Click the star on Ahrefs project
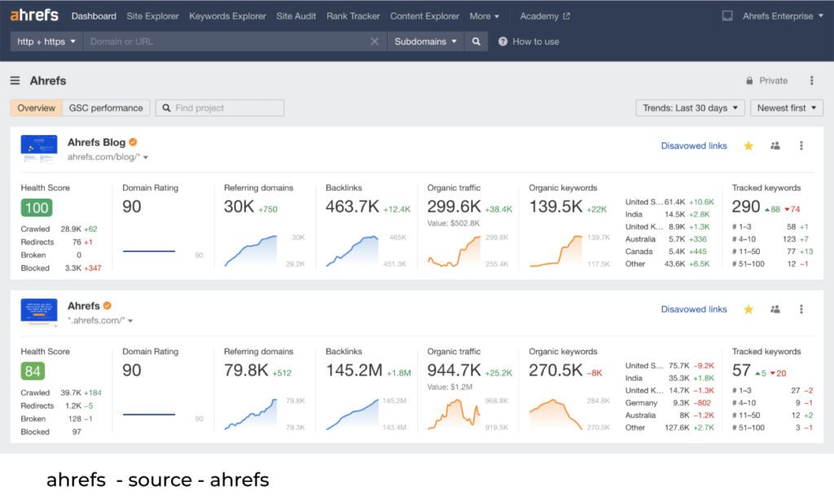Viewport: 834px width, 504px height. click(748, 309)
